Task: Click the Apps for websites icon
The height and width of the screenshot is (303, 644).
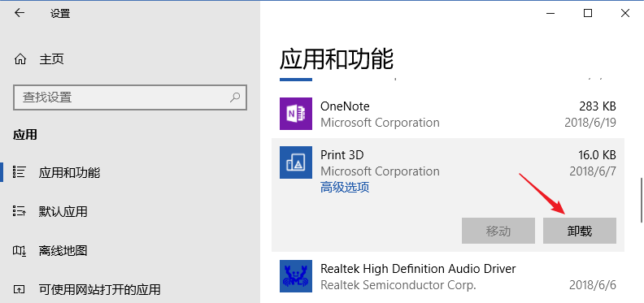Action: [x=20, y=289]
